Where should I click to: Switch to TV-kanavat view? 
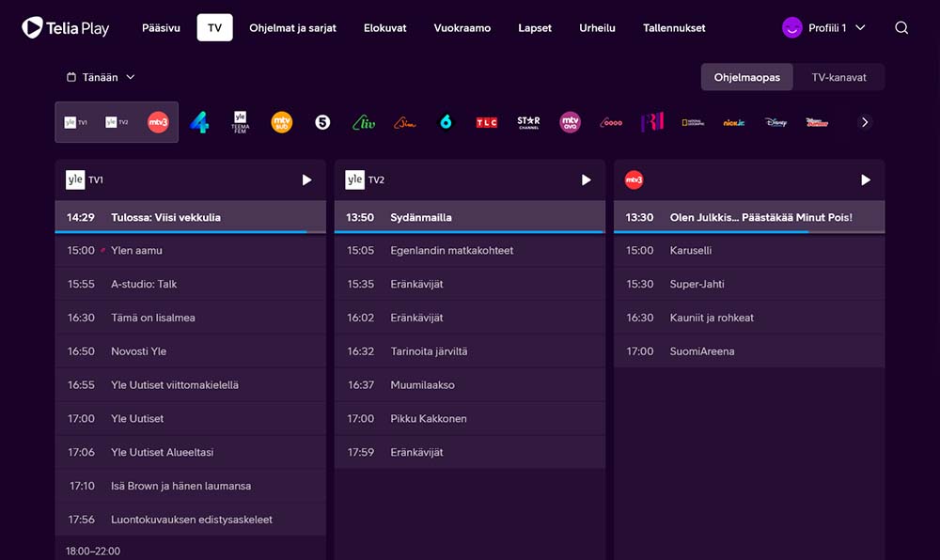click(838, 77)
